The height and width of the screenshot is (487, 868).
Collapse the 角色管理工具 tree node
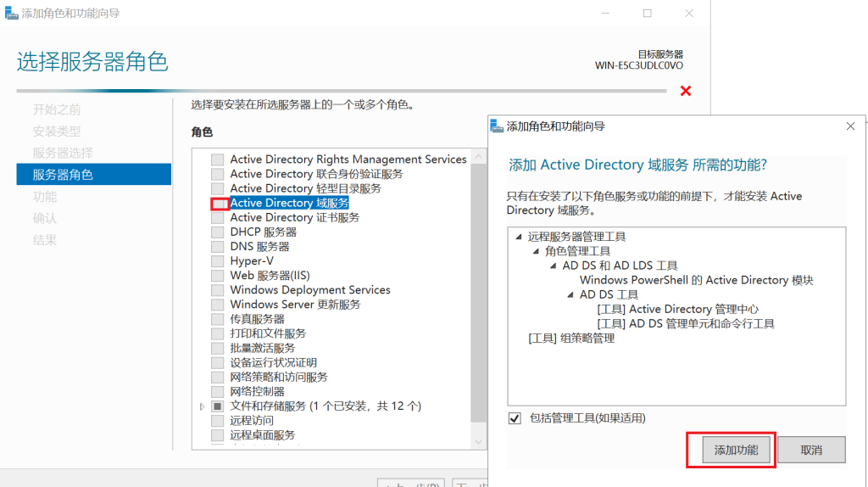(536, 251)
